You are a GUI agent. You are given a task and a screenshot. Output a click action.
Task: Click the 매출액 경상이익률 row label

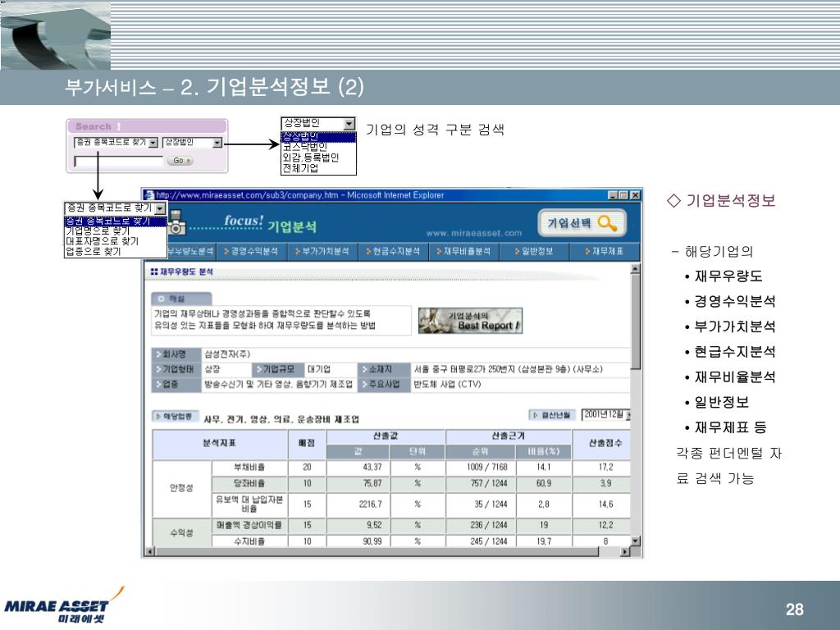click(x=249, y=525)
